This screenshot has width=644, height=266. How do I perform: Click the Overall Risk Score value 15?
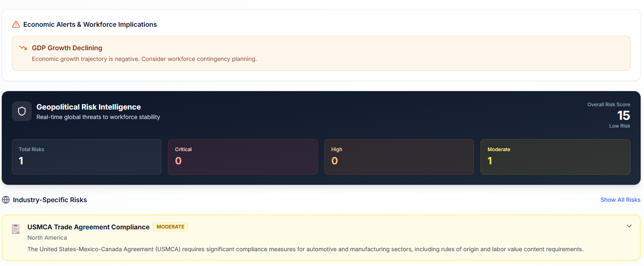pyautogui.click(x=623, y=115)
